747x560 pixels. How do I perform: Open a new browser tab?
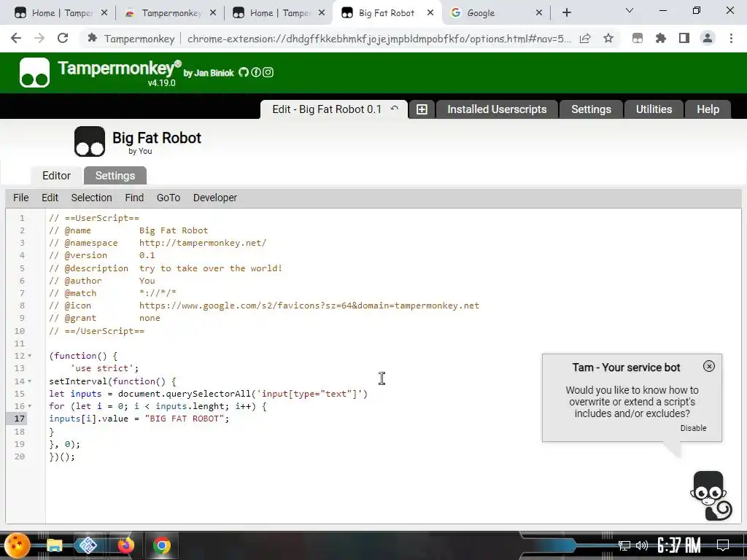[566, 13]
